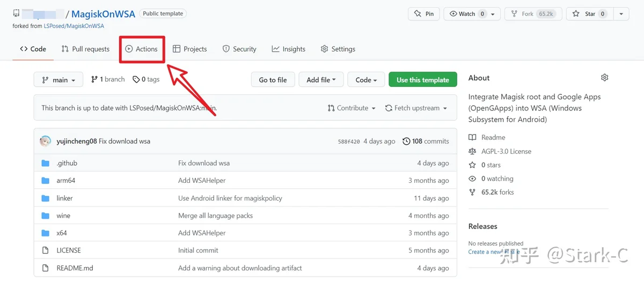Click Use this template button

(x=423, y=79)
